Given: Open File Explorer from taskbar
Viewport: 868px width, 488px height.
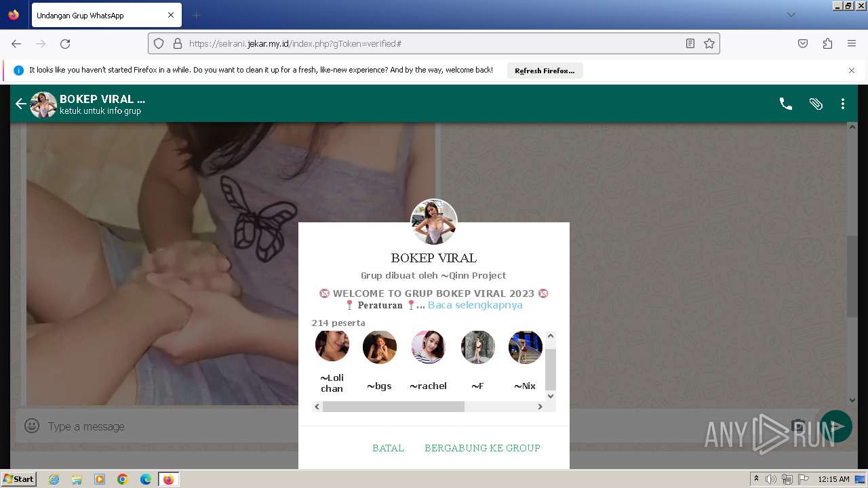Looking at the screenshot, I should click(x=77, y=479).
